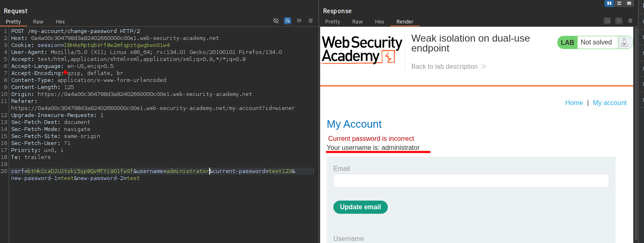Expand chevron beside Back to lab description

484,67
